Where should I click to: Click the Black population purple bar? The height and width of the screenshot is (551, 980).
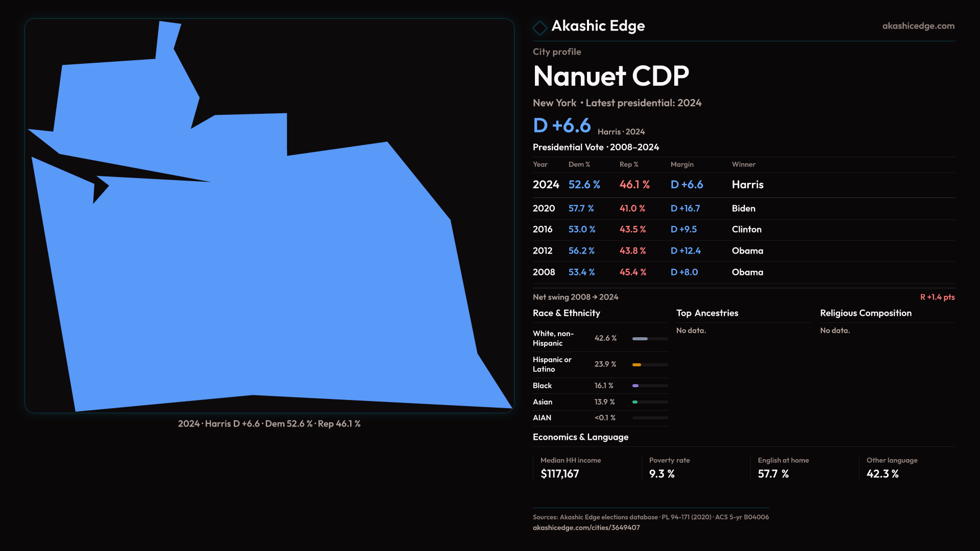pos(635,386)
